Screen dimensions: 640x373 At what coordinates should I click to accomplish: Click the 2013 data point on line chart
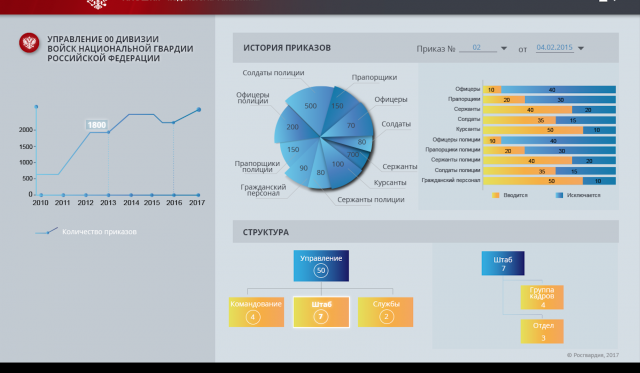coord(109,132)
